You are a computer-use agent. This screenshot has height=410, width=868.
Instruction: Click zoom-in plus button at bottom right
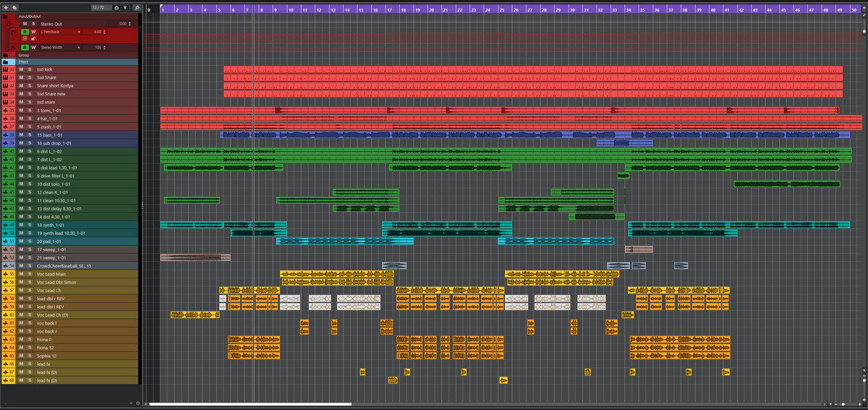tap(860, 404)
